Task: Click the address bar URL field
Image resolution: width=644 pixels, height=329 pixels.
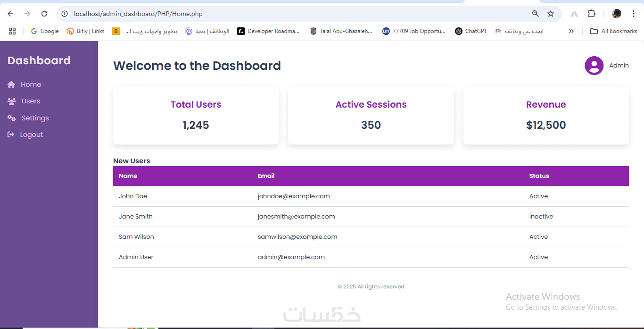Action: pos(283,14)
